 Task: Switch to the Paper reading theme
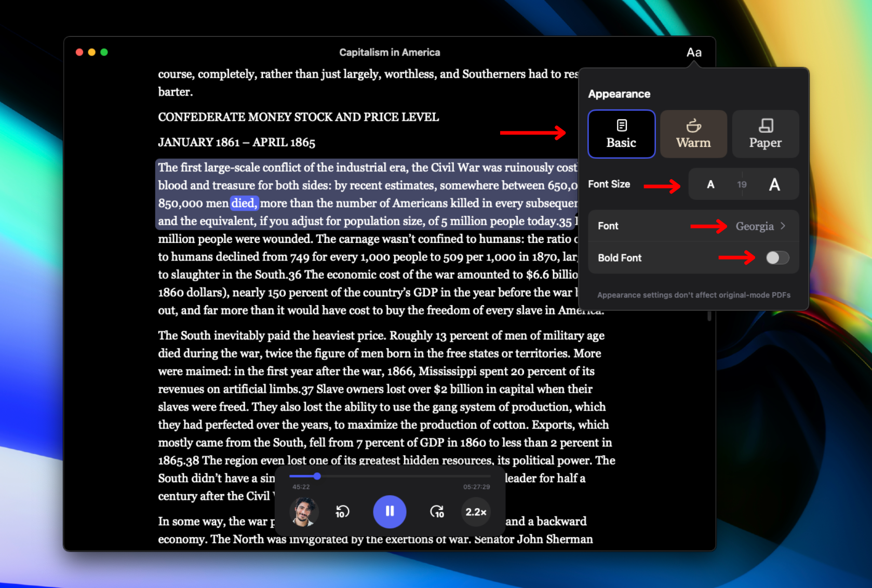coord(765,134)
